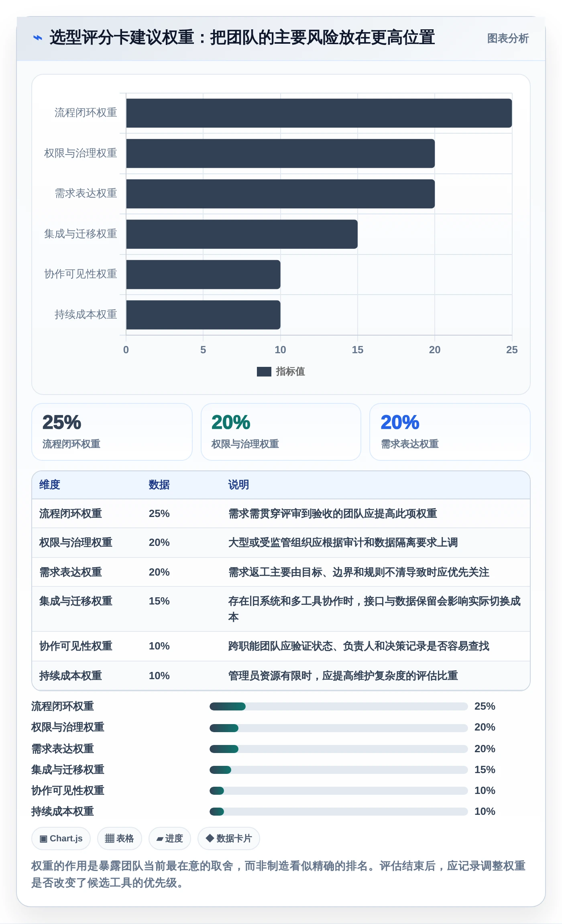Click the 15% progress percentage label
The image size is (562, 924).
pyautogui.click(x=485, y=770)
